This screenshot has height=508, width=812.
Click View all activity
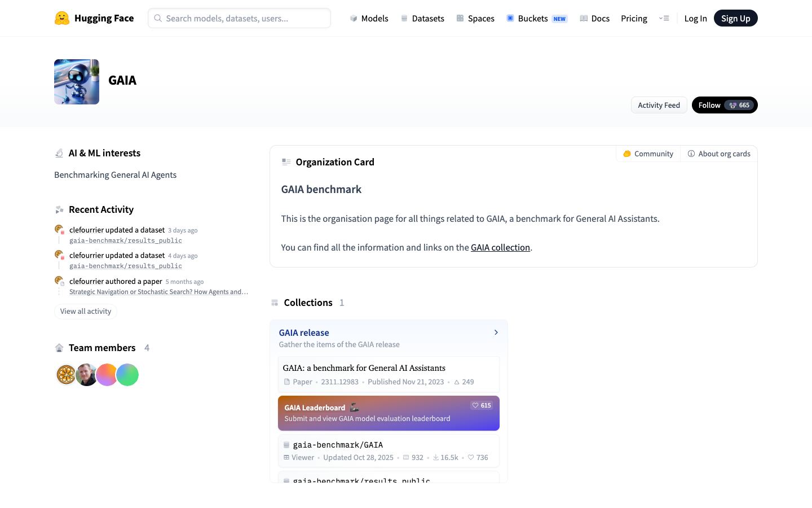(x=86, y=311)
